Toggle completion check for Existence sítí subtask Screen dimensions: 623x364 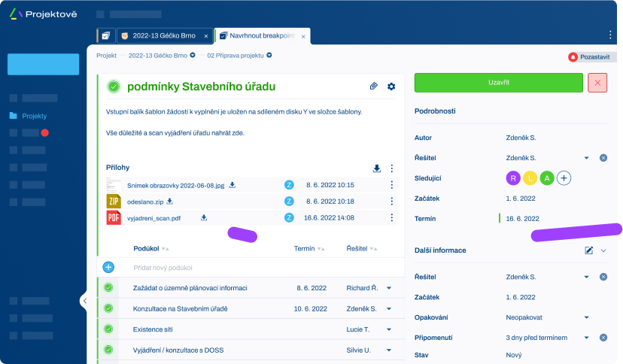108,329
